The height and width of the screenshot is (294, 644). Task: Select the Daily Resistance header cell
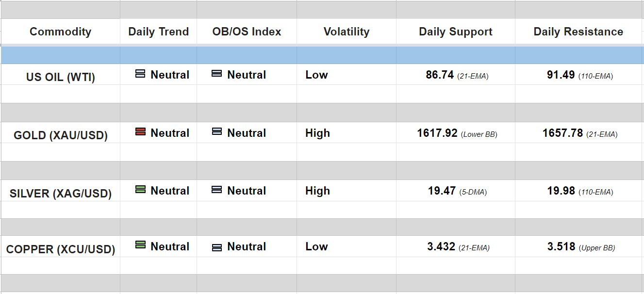(x=578, y=32)
